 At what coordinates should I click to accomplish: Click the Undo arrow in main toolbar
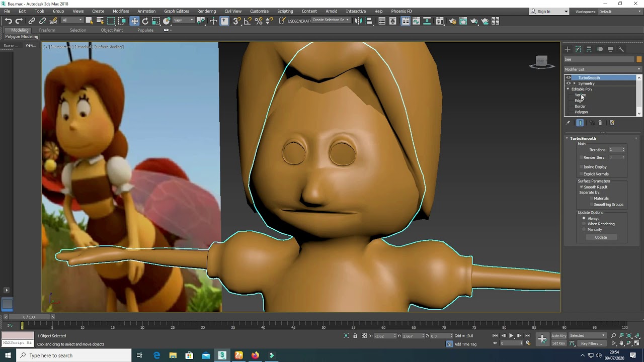8,21
